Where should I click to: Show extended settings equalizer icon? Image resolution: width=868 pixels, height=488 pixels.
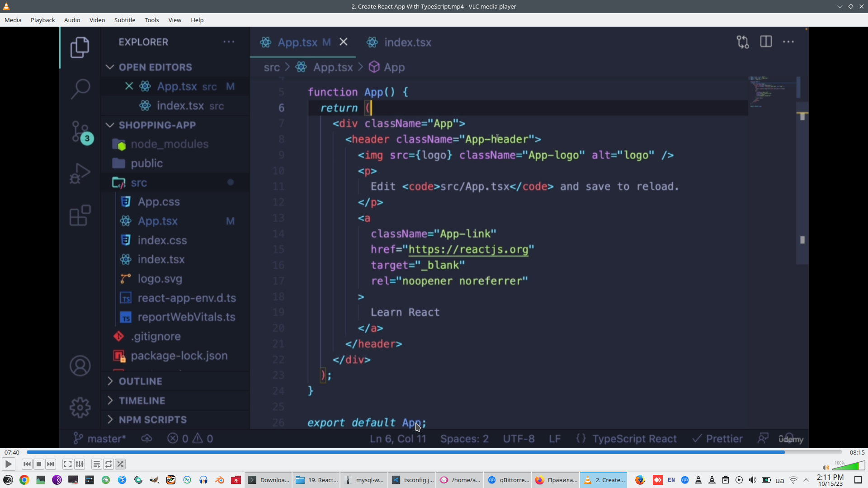(x=80, y=464)
